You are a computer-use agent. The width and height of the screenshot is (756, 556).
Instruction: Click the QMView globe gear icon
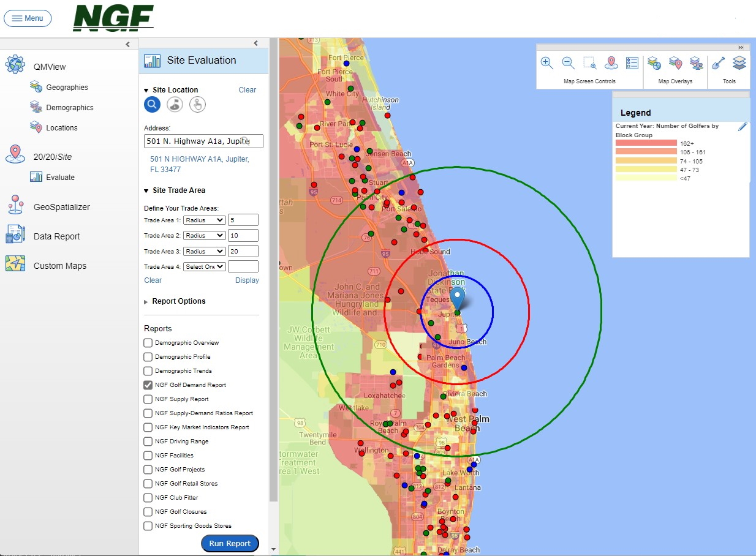coord(15,65)
